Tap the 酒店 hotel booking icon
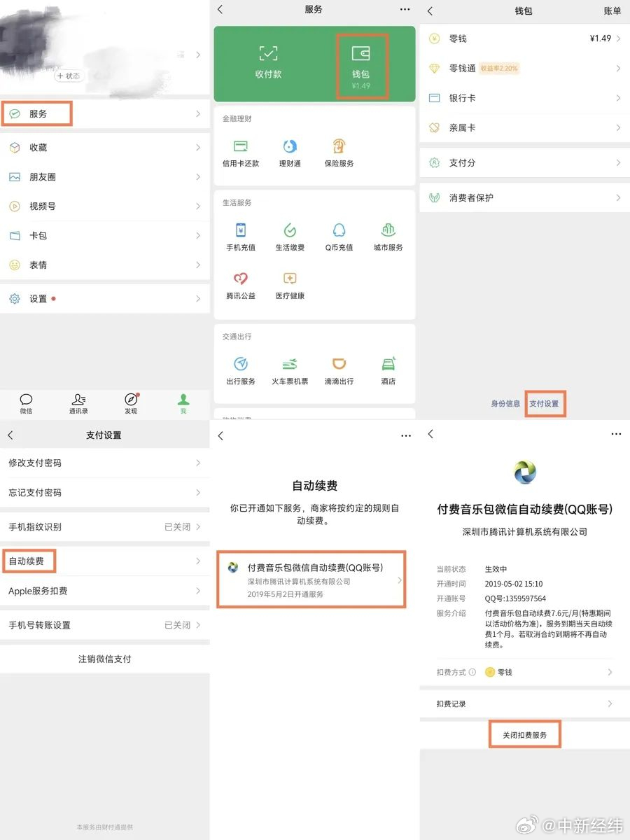This screenshot has height=840, width=630. point(388,367)
